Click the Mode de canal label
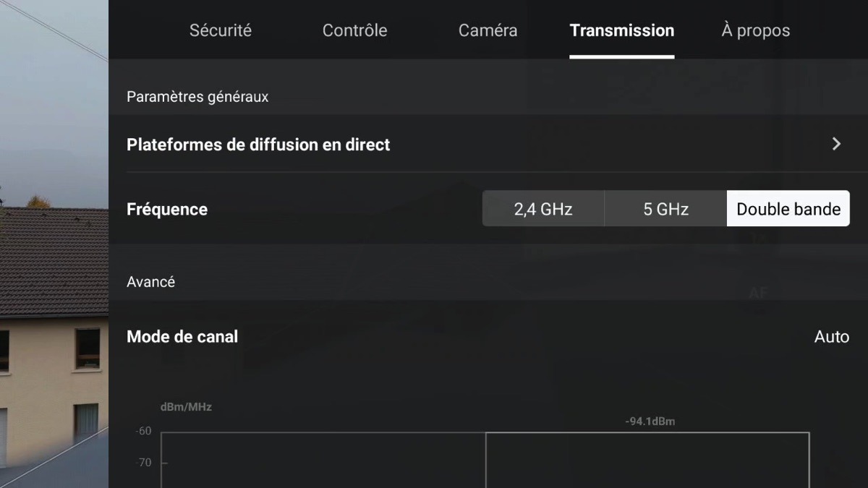The height and width of the screenshot is (488, 868). pos(182,337)
